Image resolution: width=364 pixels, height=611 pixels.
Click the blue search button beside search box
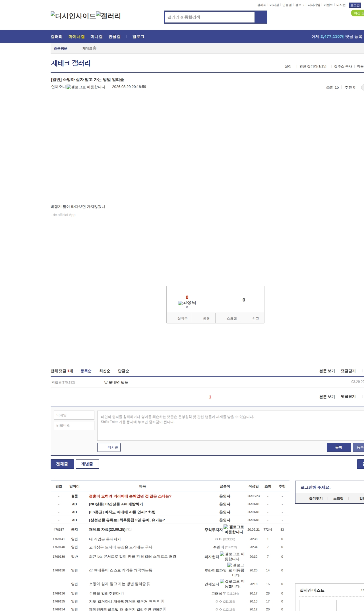tap(261, 17)
